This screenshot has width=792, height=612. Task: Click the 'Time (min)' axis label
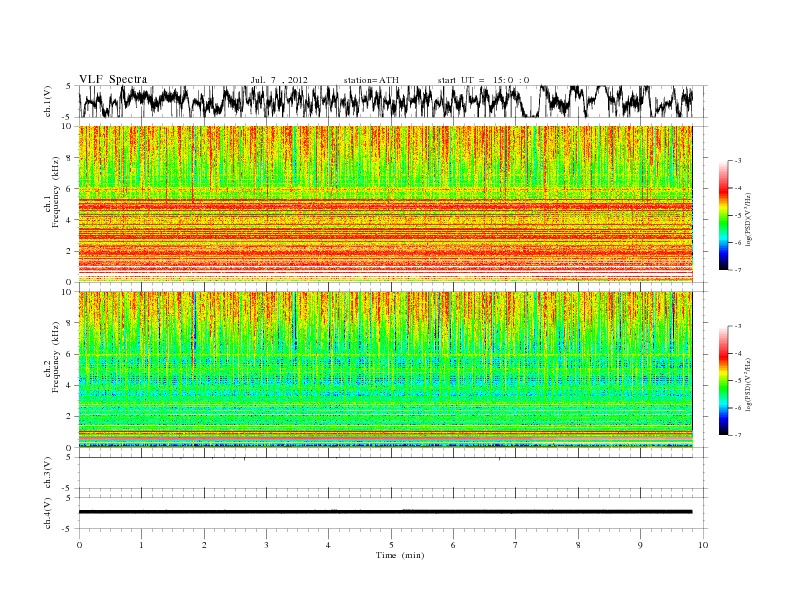tap(400, 555)
